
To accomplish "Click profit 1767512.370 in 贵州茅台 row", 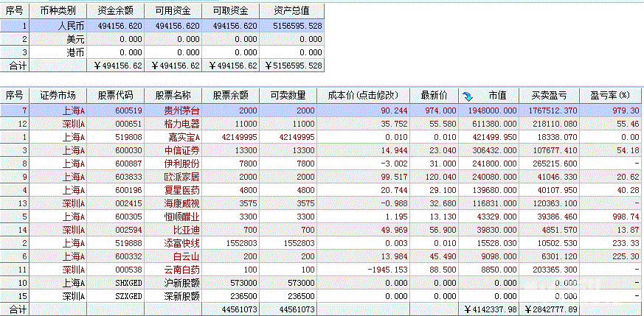I will [552, 110].
